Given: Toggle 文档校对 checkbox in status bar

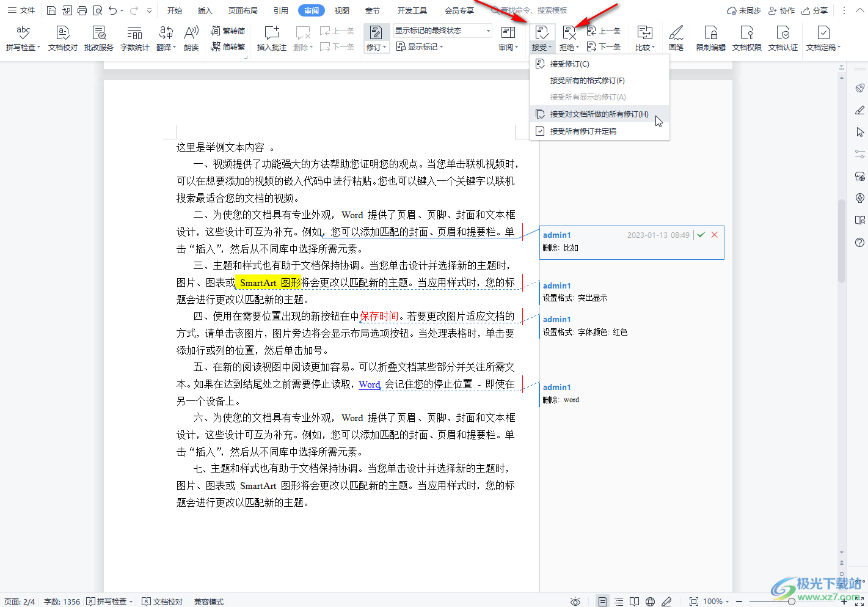Looking at the screenshot, I should [146, 601].
